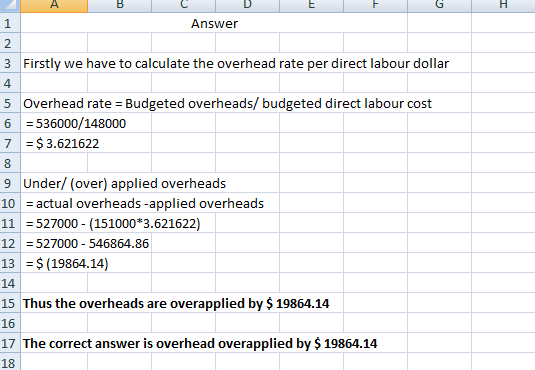Select row 14 header
The height and width of the screenshot is (370, 535).
[10, 283]
